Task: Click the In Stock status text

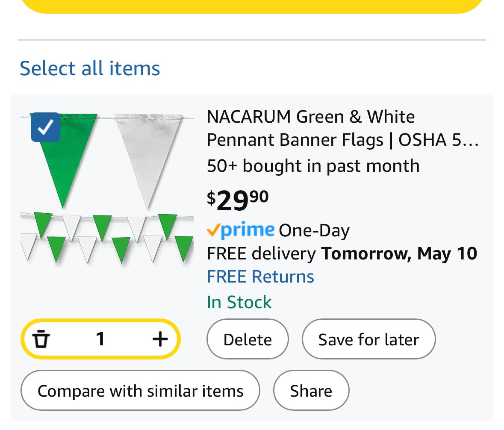Action: [239, 302]
